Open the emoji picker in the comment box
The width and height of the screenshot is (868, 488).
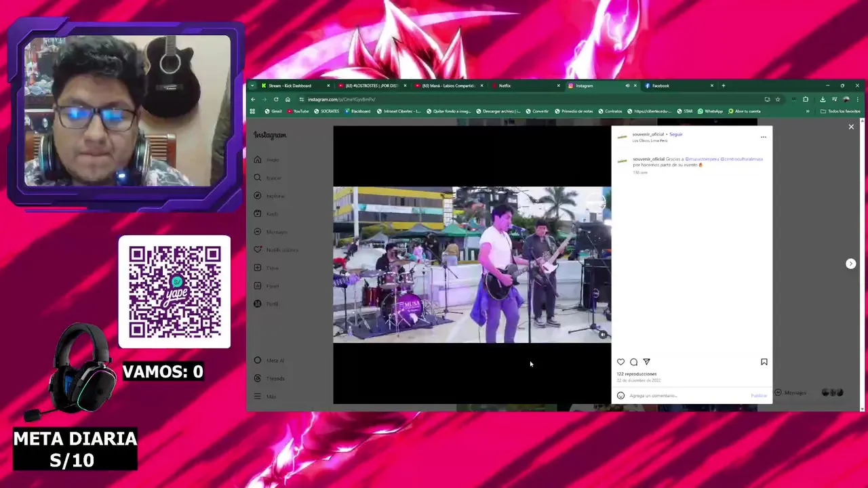point(620,395)
